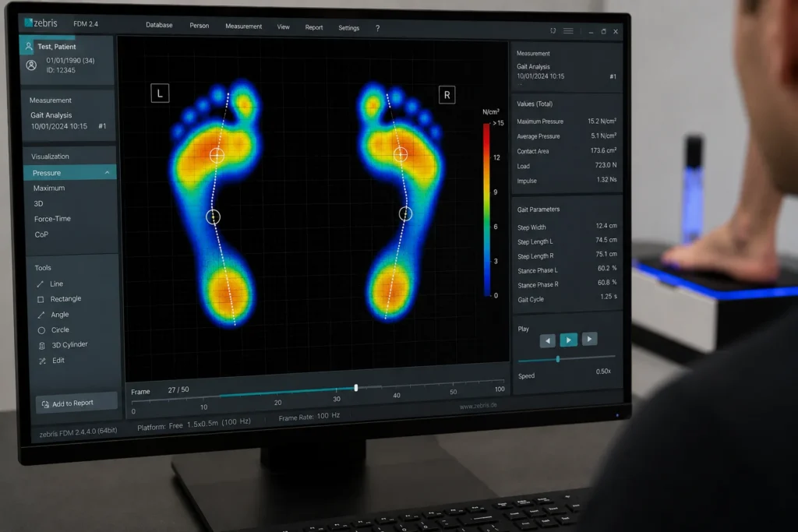Click the R right foot marker

447,94
